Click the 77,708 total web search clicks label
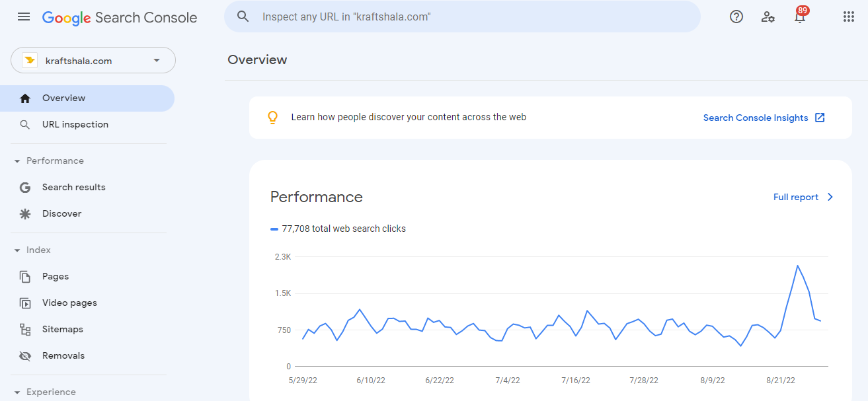This screenshot has height=401, width=868. point(344,229)
